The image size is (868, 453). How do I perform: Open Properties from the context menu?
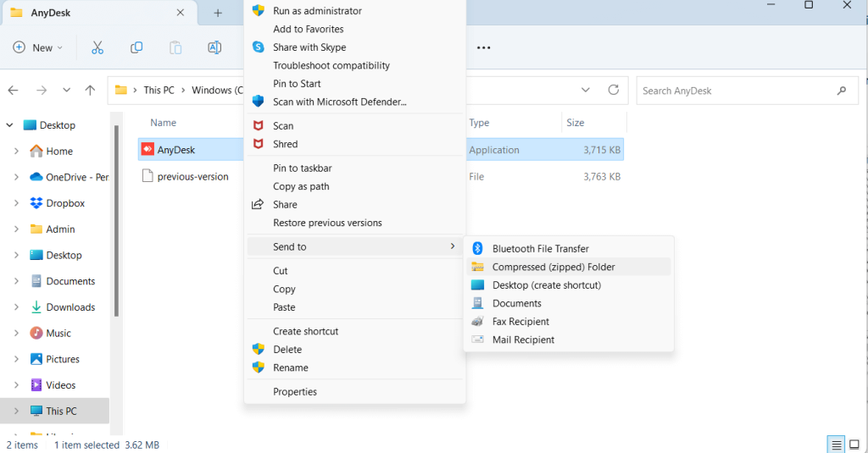(x=294, y=391)
